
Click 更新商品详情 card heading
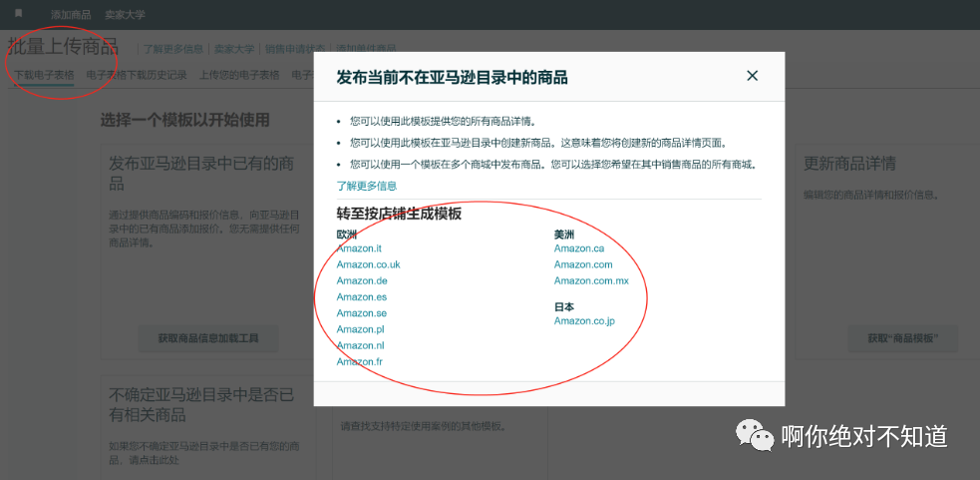click(x=849, y=164)
